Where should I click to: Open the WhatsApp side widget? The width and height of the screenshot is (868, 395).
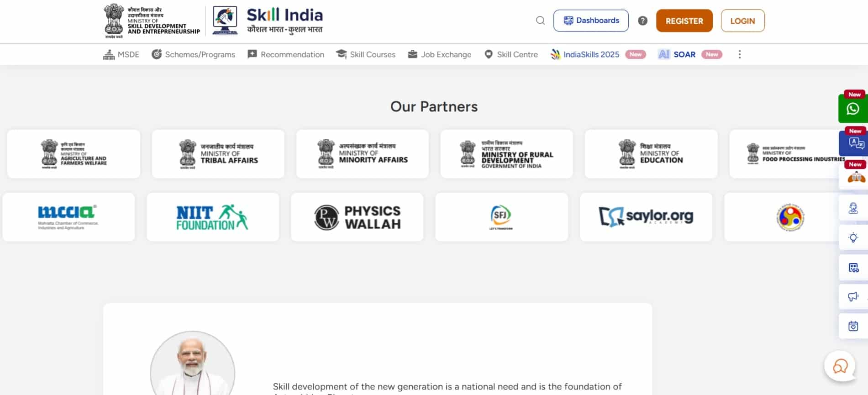click(853, 109)
